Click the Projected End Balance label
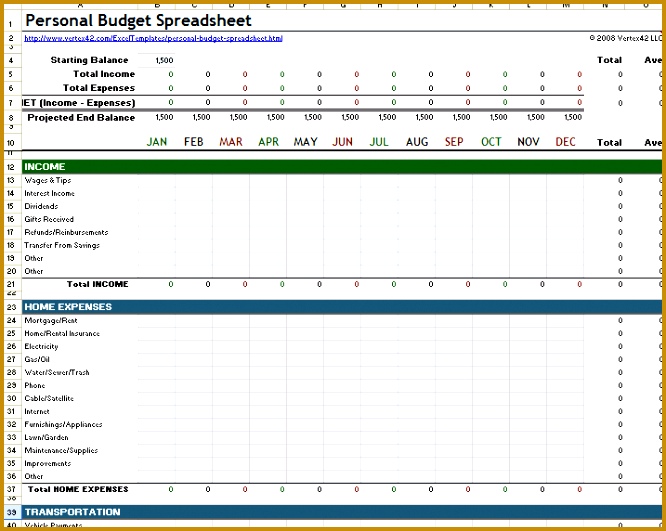This screenshot has height=531, width=666. [x=81, y=118]
